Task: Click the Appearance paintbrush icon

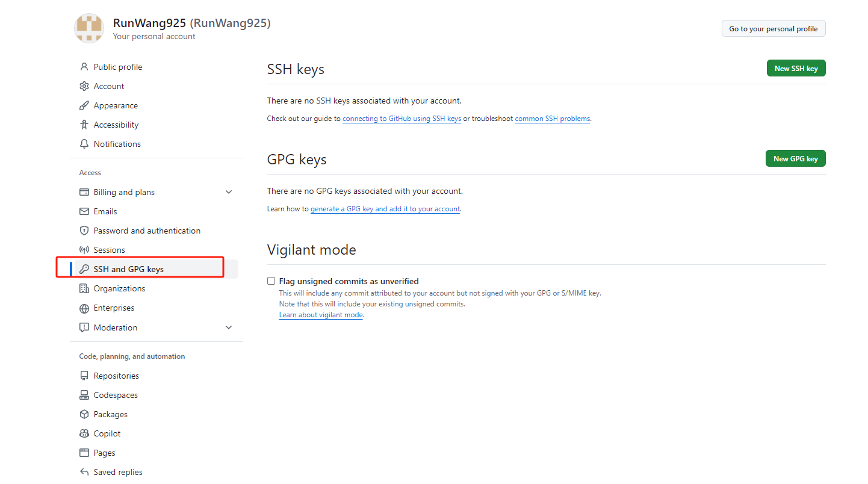Action: pyautogui.click(x=84, y=105)
